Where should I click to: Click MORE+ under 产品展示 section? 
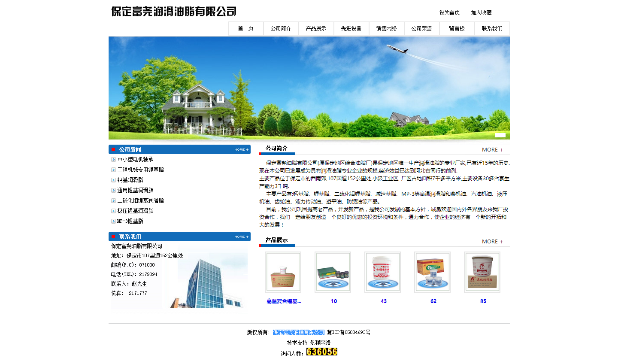[x=492, y=241]
